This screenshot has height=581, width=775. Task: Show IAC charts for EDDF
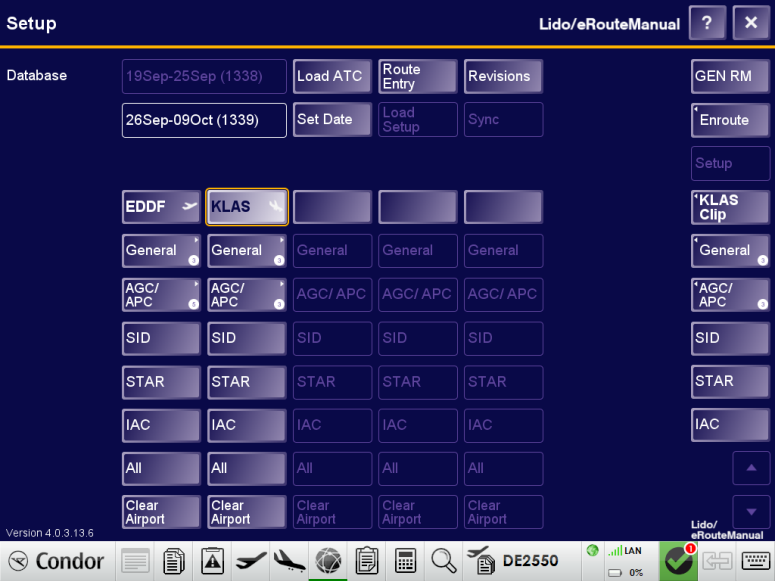pos(161,425)
